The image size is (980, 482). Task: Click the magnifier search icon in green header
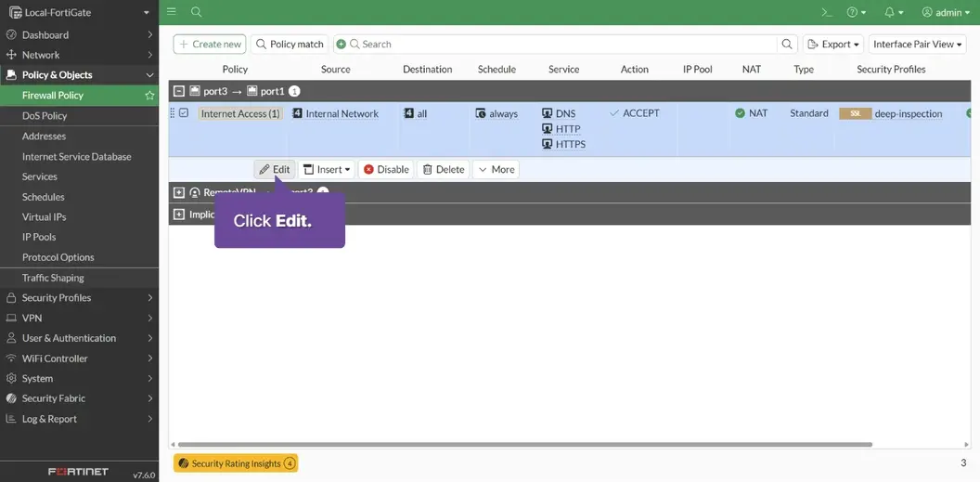tap(196, 12)
